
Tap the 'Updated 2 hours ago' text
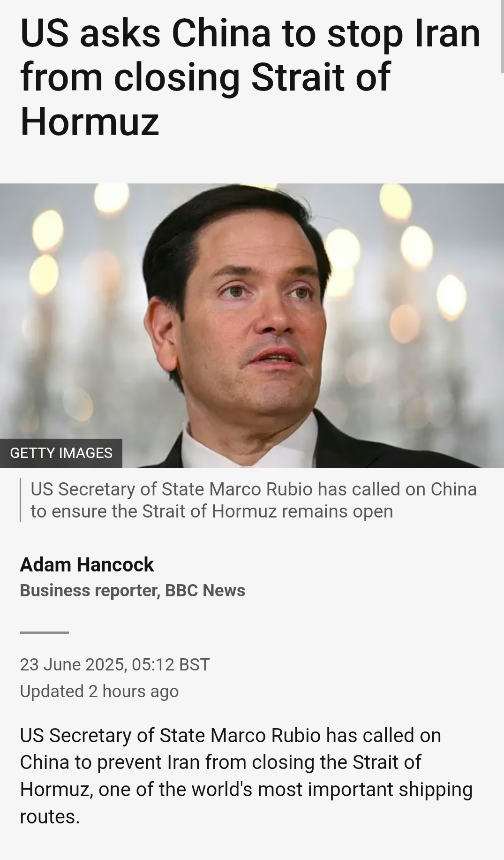pos(99,692)
